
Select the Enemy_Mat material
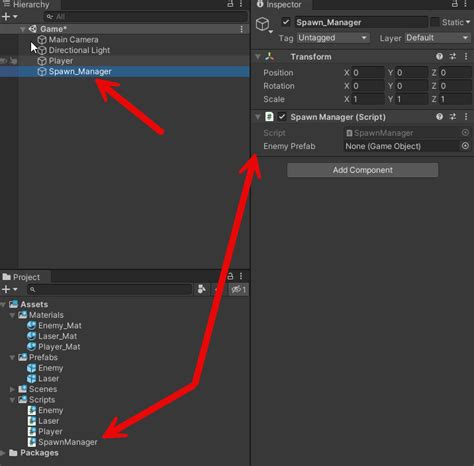[x=55, y=326]
